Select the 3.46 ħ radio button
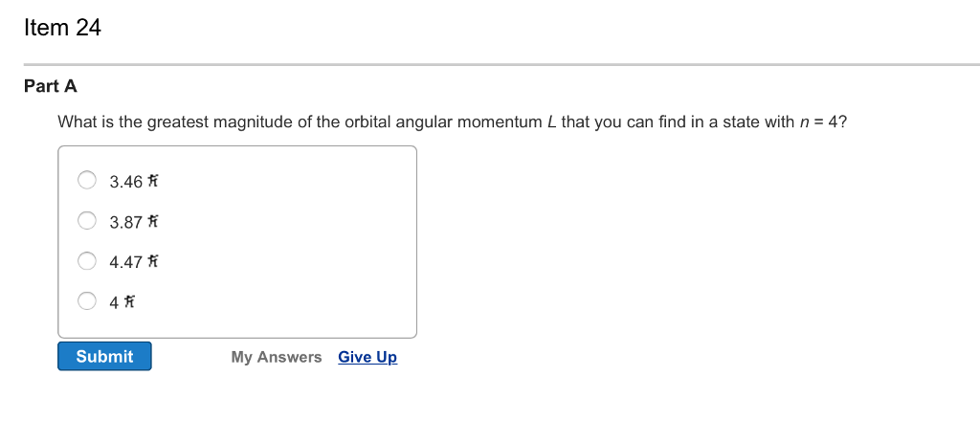The image size is (980, 442). tap(87, 180)
